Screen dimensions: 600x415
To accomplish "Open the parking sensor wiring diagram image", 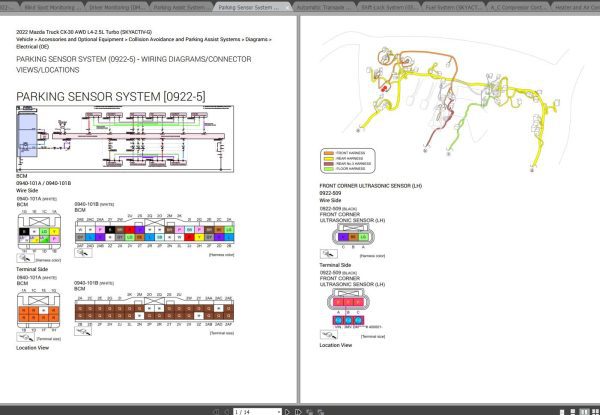I will coord(125,139).
